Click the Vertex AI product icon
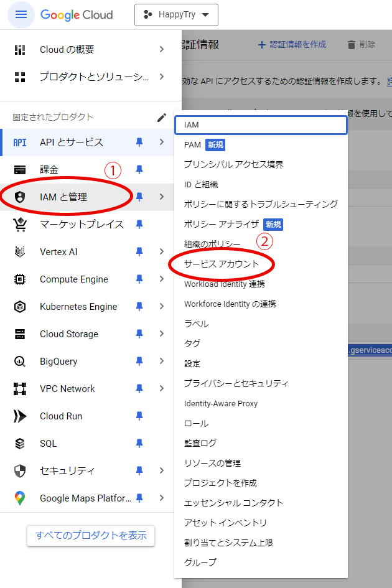 (20, 252)
